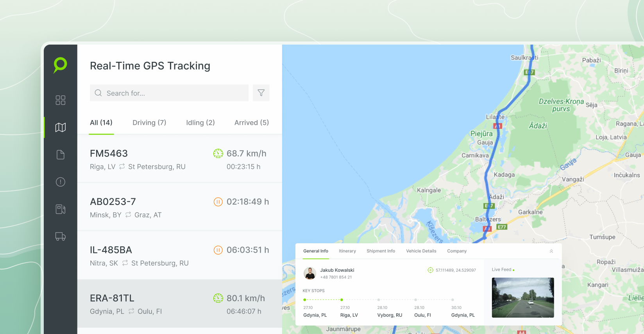Open the documents icon in sidebar
644x334 pixels.
(x=61, y=154)
